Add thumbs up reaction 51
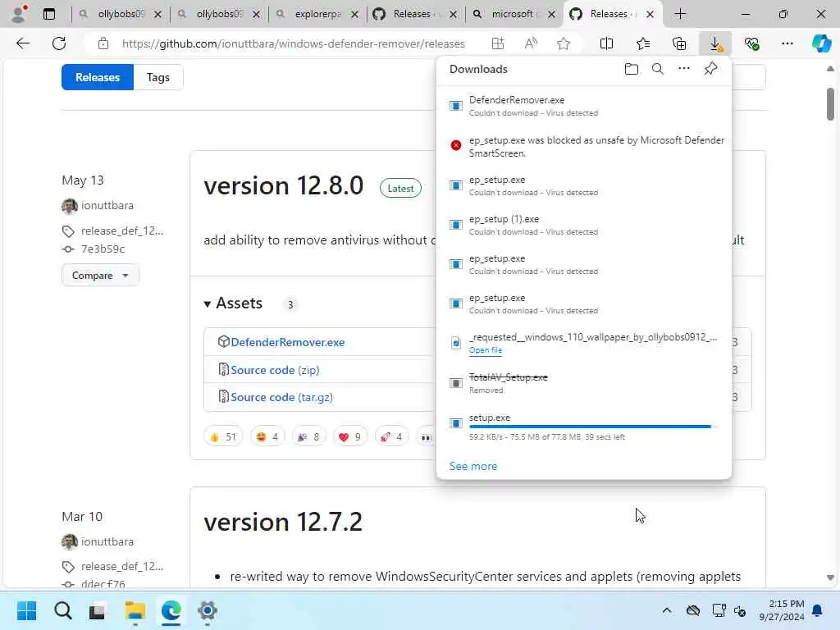Image resolution: width=840 pixels, height=630 pixels. click(223, 437)
